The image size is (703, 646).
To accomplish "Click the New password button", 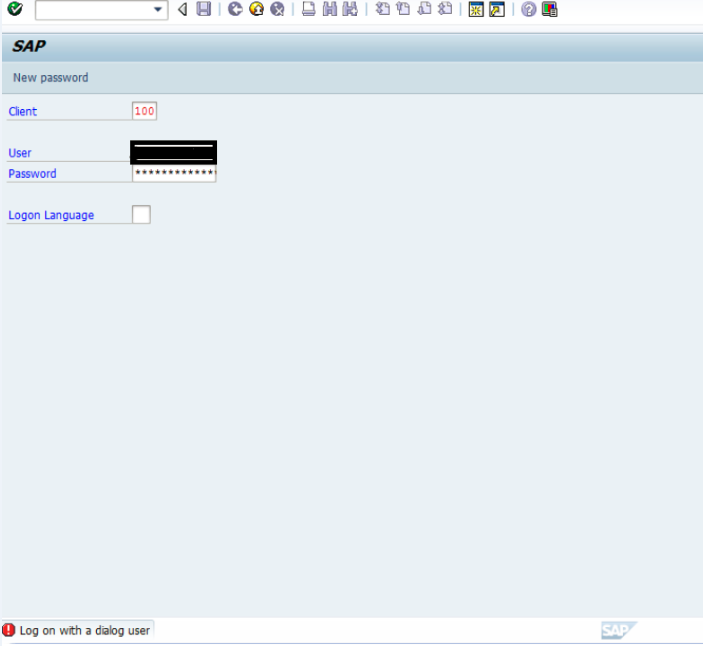I will click(51, 78).
